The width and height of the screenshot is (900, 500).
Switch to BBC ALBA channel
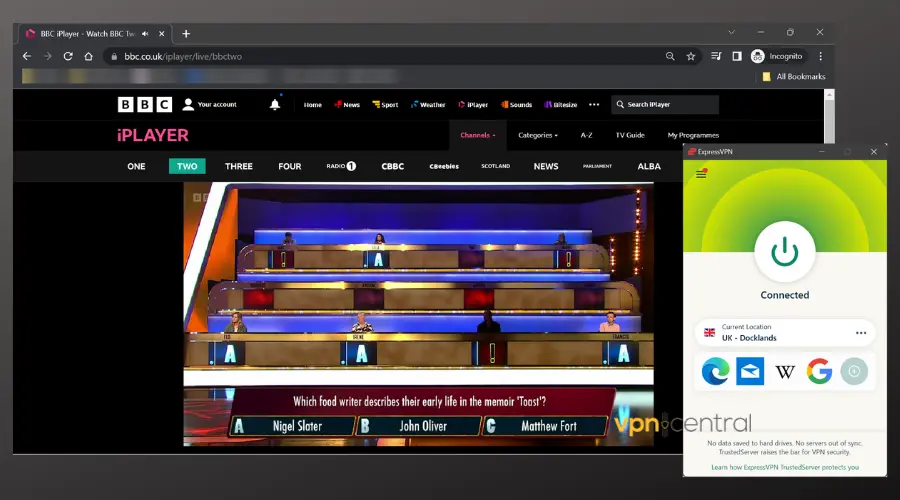pyautogui.click(x=649, y=166)
